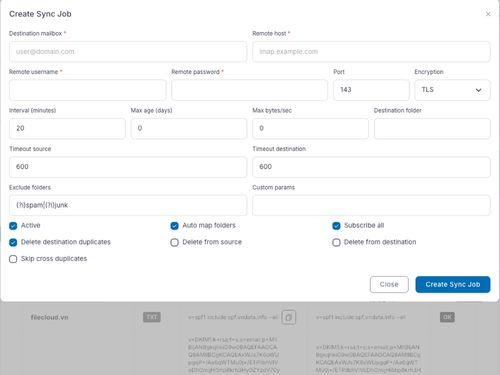Click the TXT badge in background table

tap(152, 317)
